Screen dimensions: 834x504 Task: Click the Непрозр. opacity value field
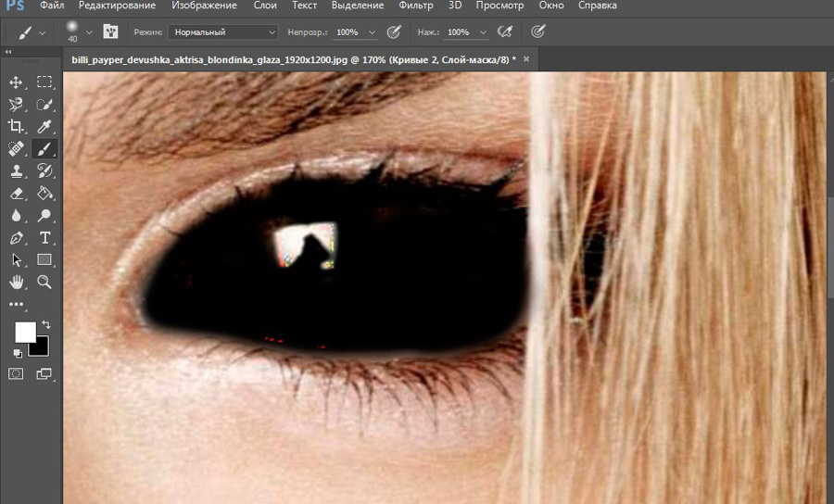[349, 32]
